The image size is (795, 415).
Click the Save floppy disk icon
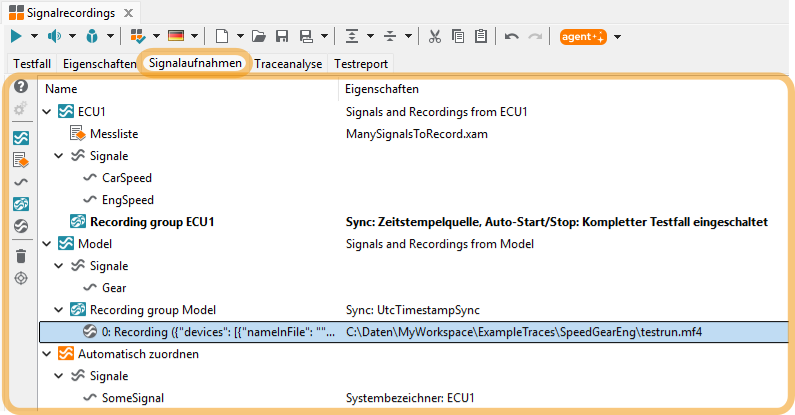[x=282, y=36]
